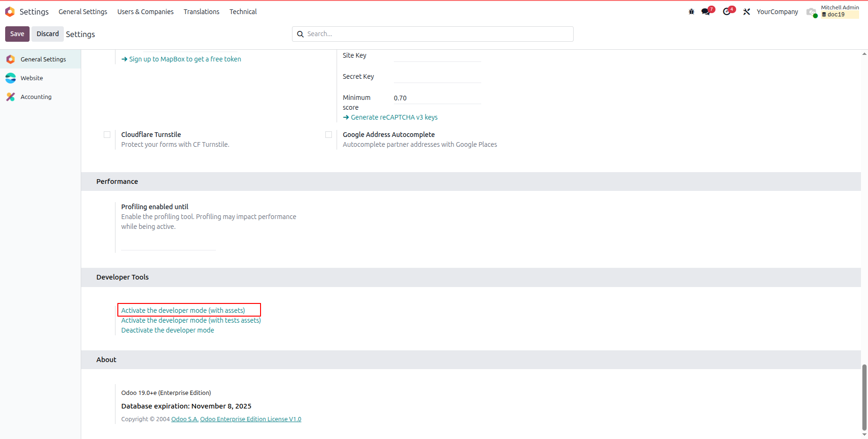Open the debug bug icon menu
The image size is (868, 439).
[x=691, y=12]
